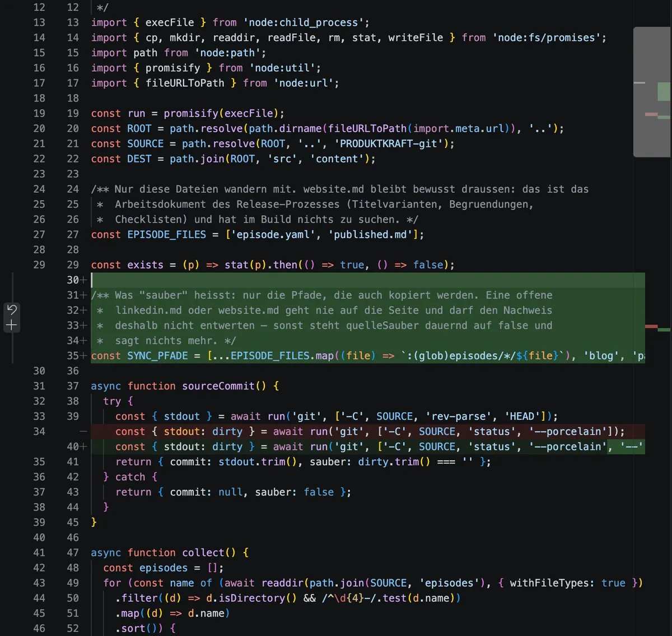Click the minimap viewport slider
The width and height of the screenshot is (672, 636).
click(652, 92)
